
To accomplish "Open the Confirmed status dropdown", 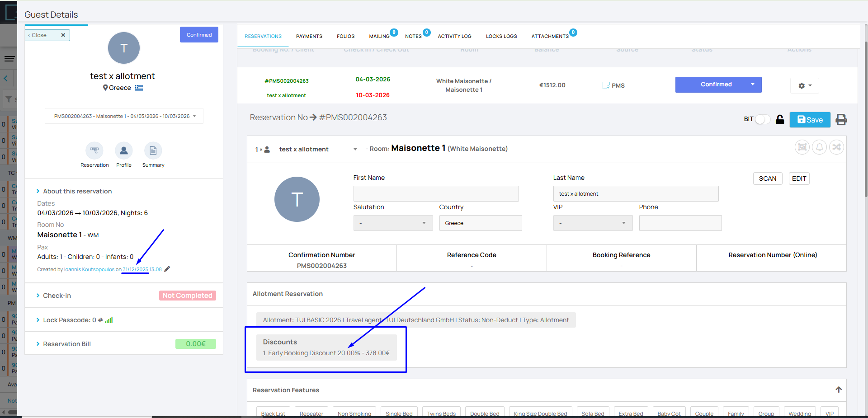I will click(752, 85).
